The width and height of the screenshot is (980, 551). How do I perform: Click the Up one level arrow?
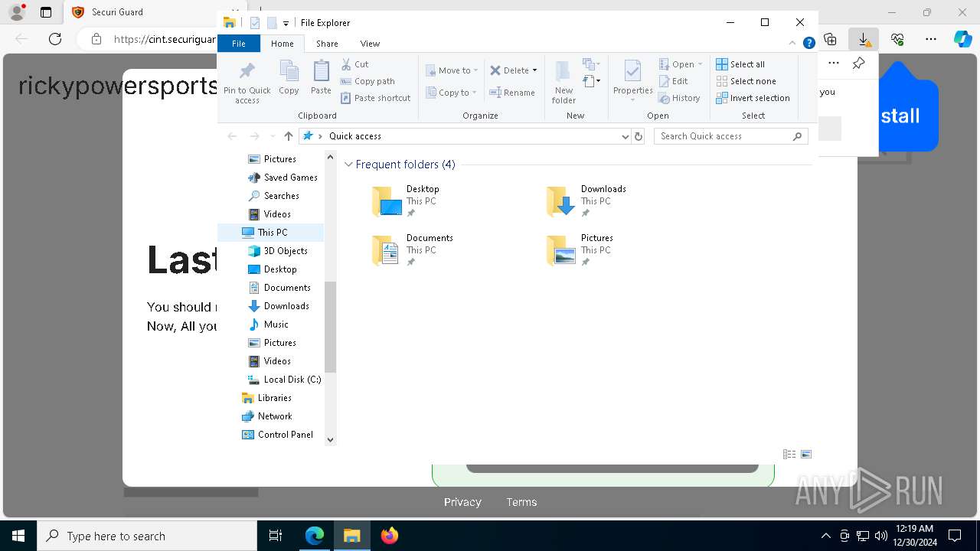click(x=288, y=136)
